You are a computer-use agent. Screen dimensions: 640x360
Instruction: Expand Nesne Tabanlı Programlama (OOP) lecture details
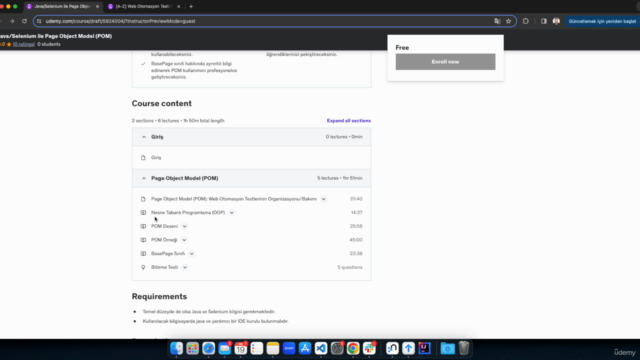pyautogui.click(x=231, y=213)
